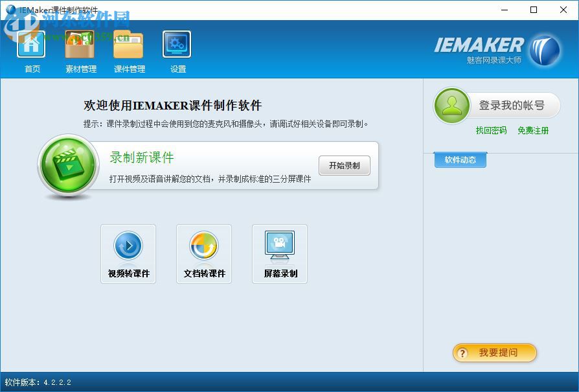Select 文档转课件 document-to-courseware icon

click(x=204, y=246)
